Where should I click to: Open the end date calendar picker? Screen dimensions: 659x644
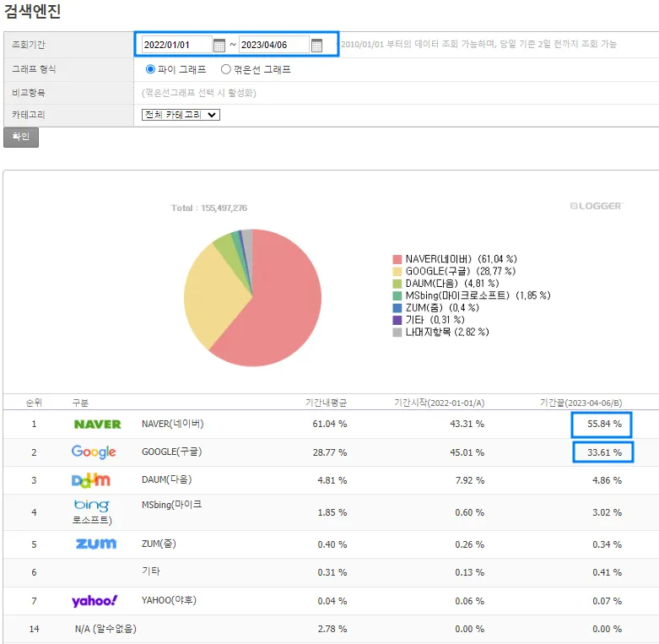click(317, 45)
